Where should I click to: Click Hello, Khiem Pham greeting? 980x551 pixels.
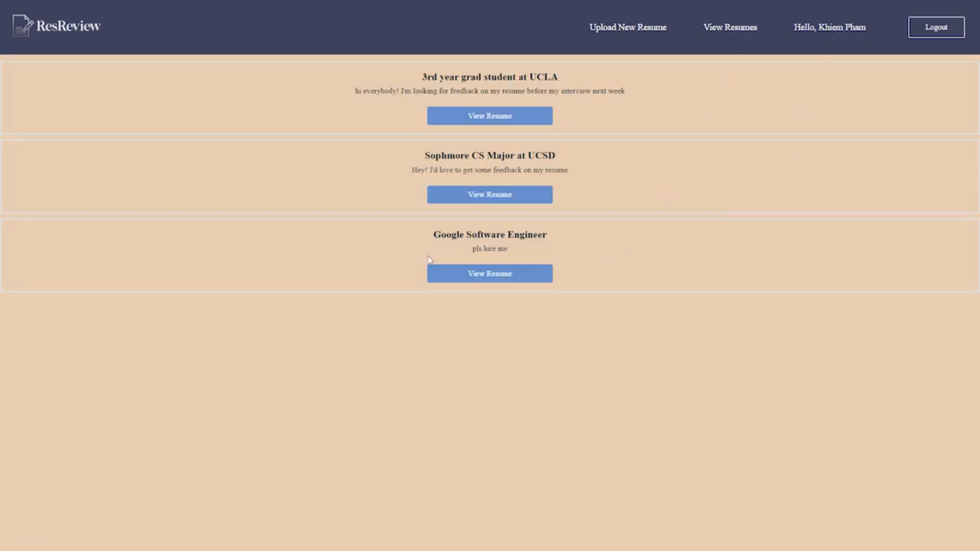click(x=829, y=27)
